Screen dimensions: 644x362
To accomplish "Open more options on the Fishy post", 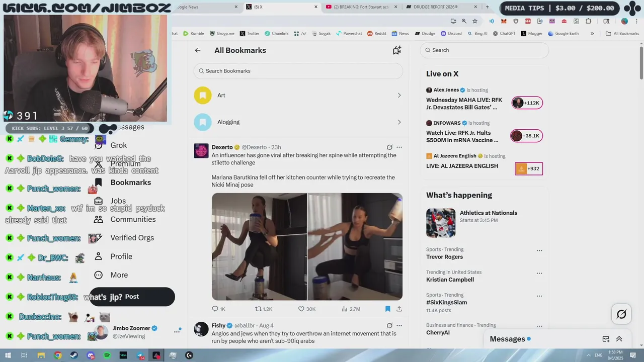I will click(399, 326).
